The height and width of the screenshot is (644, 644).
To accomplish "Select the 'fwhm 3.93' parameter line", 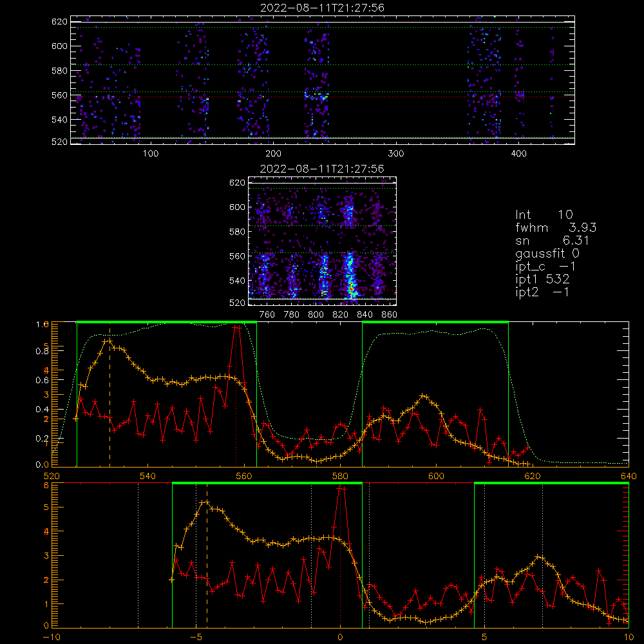I will [556, 227].
